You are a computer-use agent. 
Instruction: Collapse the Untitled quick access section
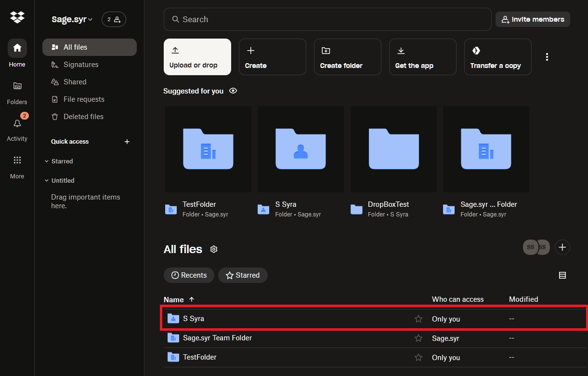47,181
